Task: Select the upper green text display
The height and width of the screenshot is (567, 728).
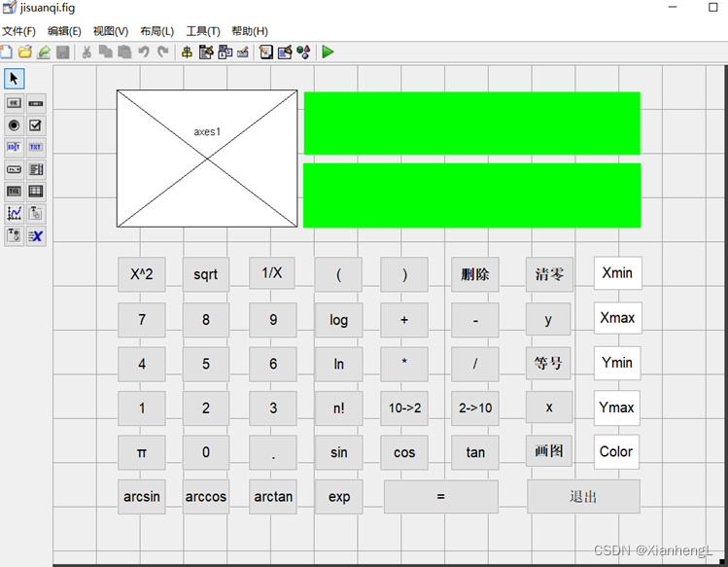Action: tap(472, 124)
